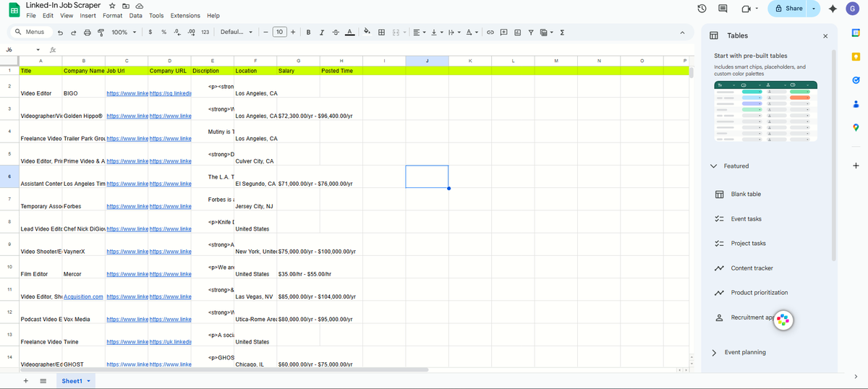Click the insert link icon

490,33
